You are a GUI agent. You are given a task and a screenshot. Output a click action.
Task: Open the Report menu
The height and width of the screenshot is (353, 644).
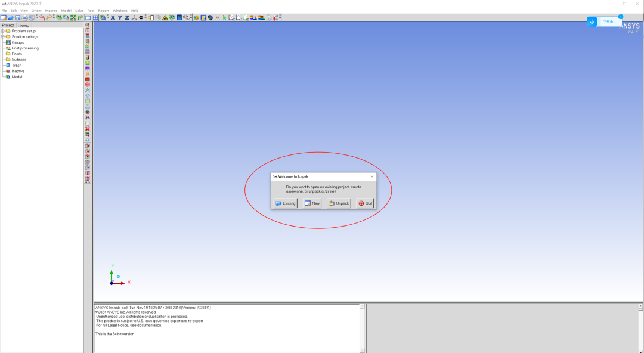pos(104,11)
